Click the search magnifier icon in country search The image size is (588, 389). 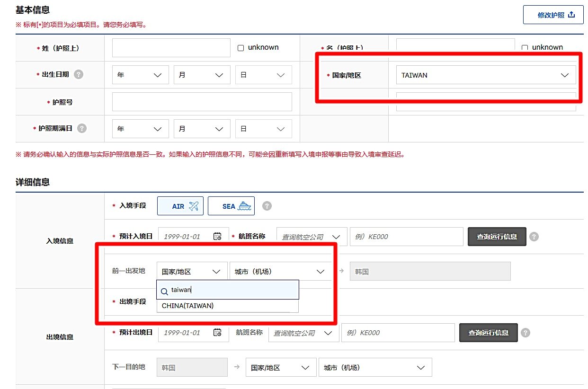[x=165, y=290]
